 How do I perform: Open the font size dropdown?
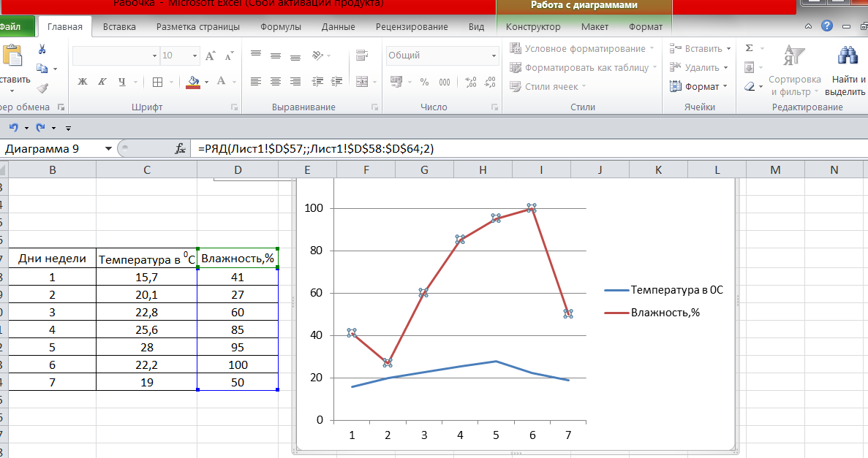tap(195, 56)
